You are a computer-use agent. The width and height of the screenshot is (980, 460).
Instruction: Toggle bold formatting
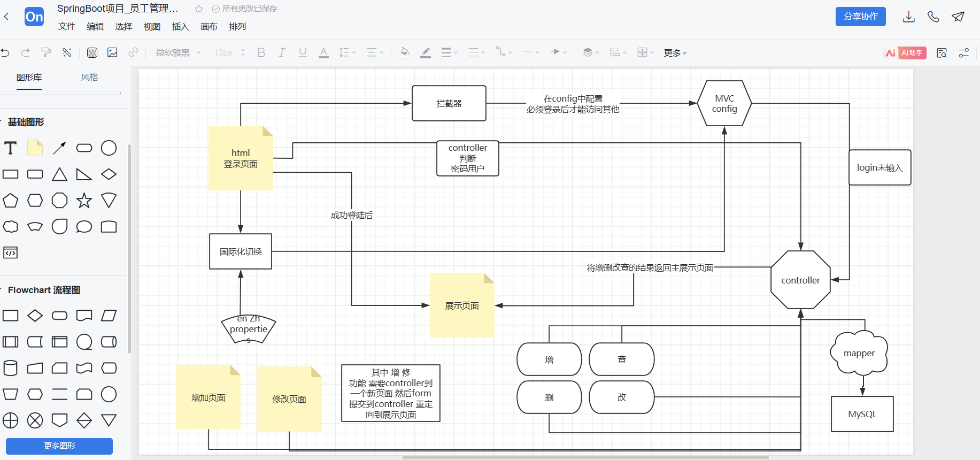(x=261, y=52)
